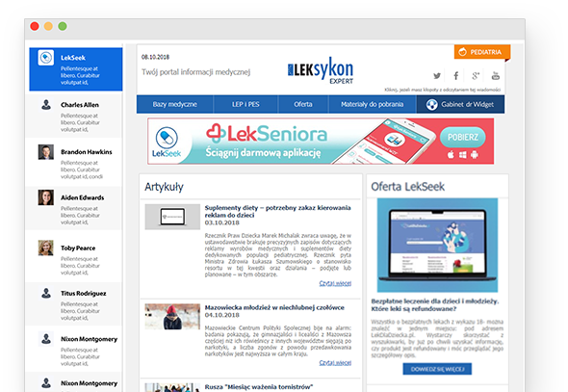Screen dimensions: 568x392
Task: Follow Czytaj więcej link under supplements article
Action: pos(335,283)
